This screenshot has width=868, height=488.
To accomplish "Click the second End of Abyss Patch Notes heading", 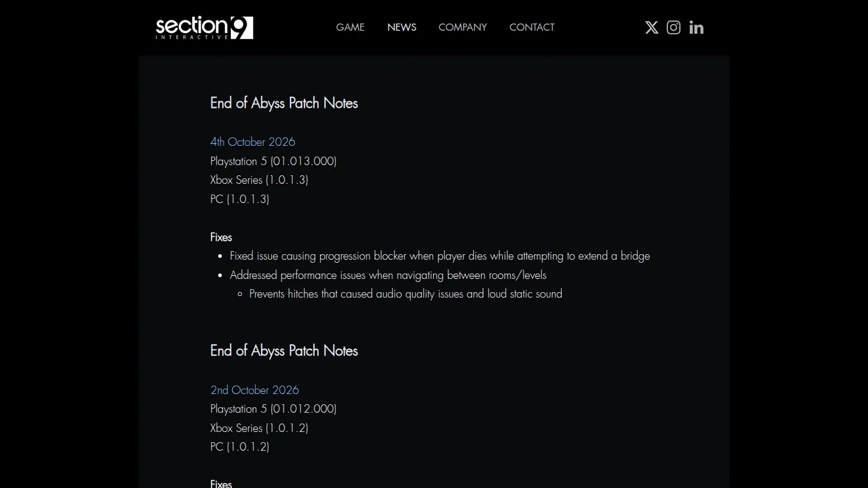I will coord(284,351).
